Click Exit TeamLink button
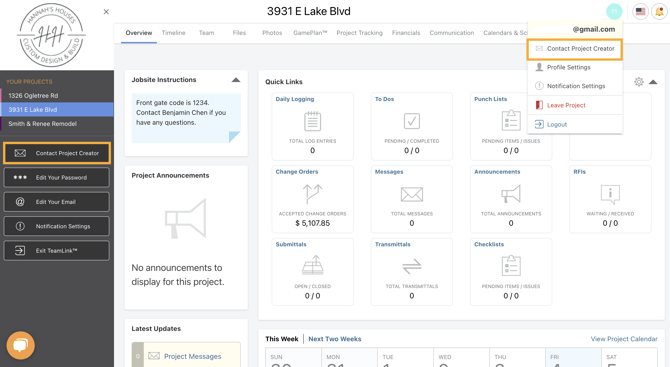Screen dimensions: 670x367 point(56,251)
